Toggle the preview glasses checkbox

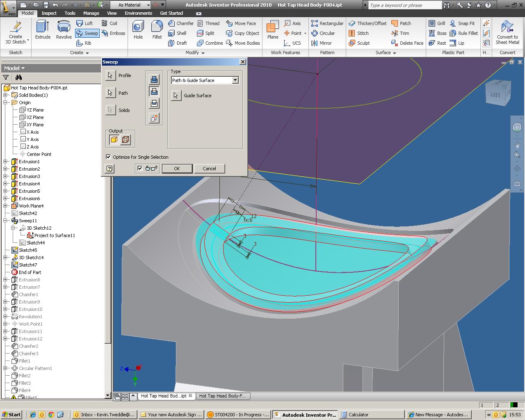(x=140, y=168)
